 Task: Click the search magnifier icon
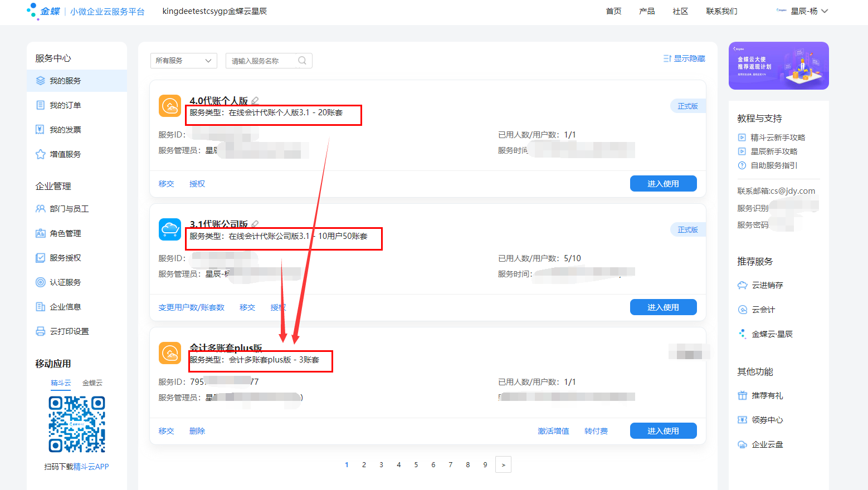[x=302, y=61]
